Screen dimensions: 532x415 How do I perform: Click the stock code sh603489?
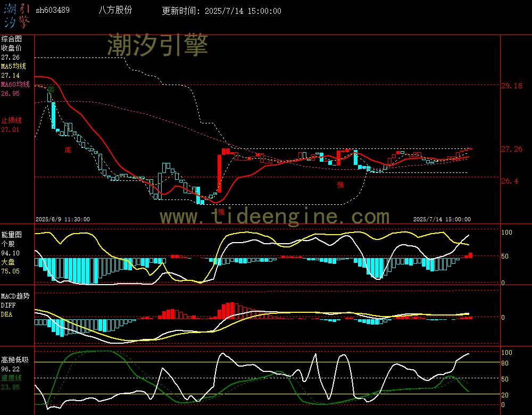[53, 10]
